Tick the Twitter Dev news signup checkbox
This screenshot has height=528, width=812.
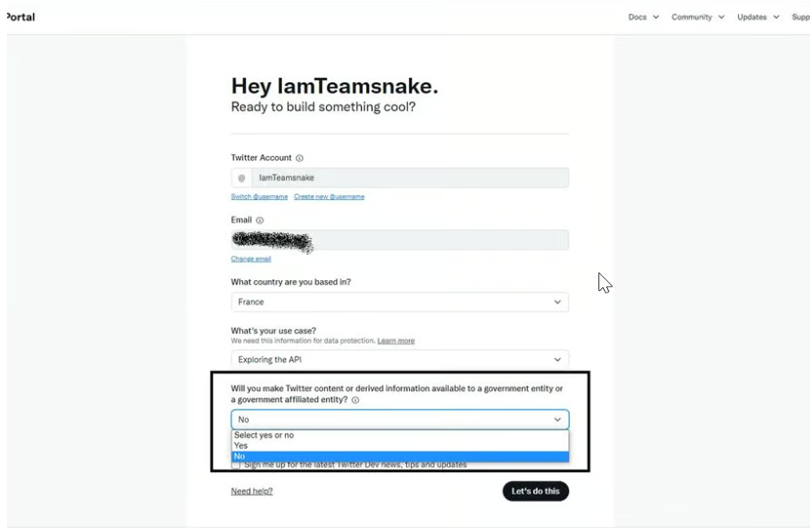(x=236, y=465)
